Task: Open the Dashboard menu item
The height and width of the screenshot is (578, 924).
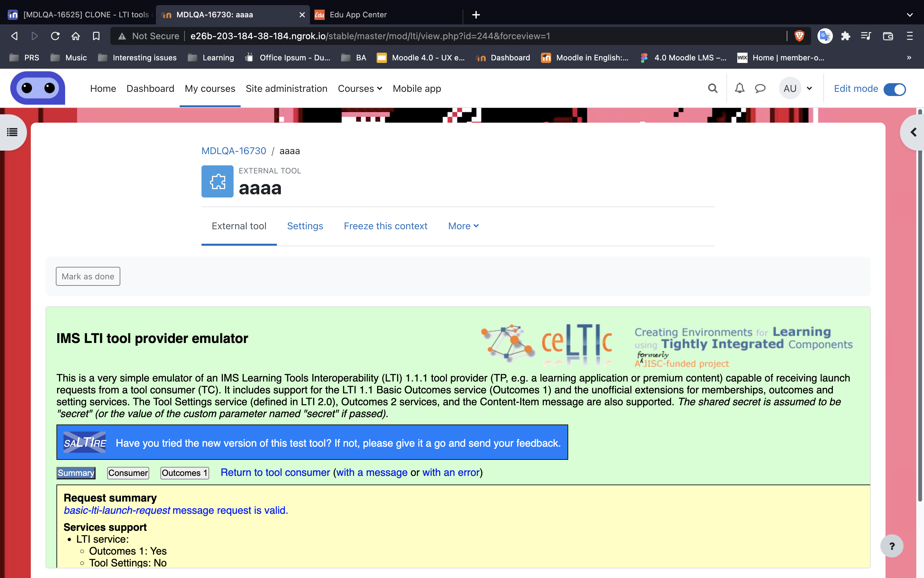Action: point(150,88)
